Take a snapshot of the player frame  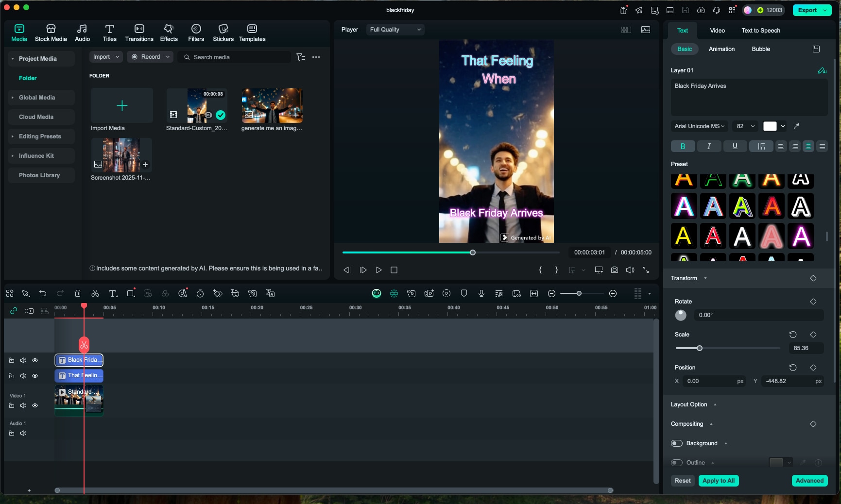615,270
